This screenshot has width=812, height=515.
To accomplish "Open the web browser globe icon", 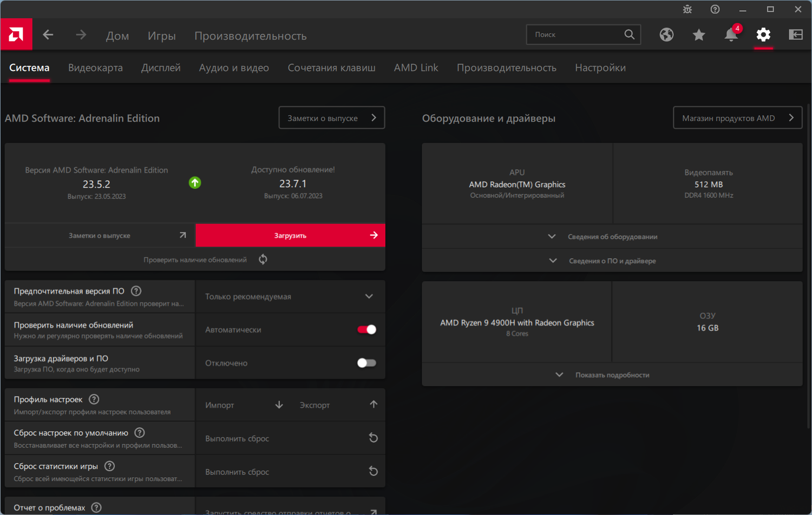I will (666, 35).
